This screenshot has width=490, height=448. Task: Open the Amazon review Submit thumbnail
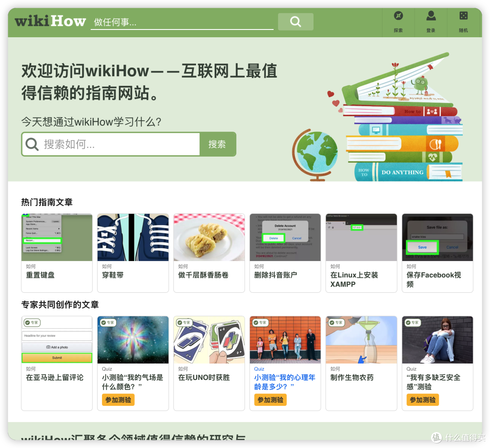coord(57,340)
